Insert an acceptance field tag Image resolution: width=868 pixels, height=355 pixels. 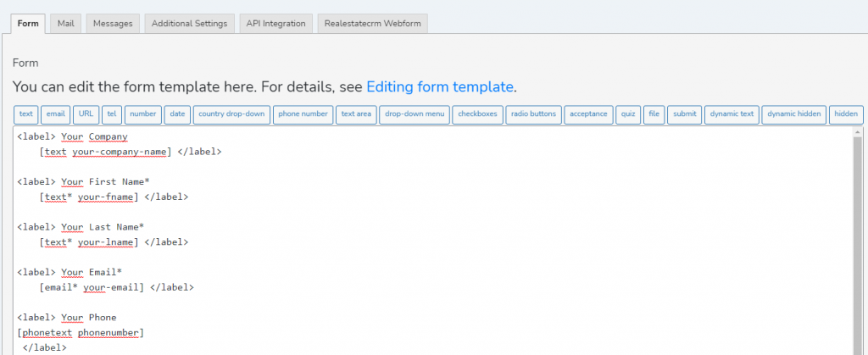(587, 114)
